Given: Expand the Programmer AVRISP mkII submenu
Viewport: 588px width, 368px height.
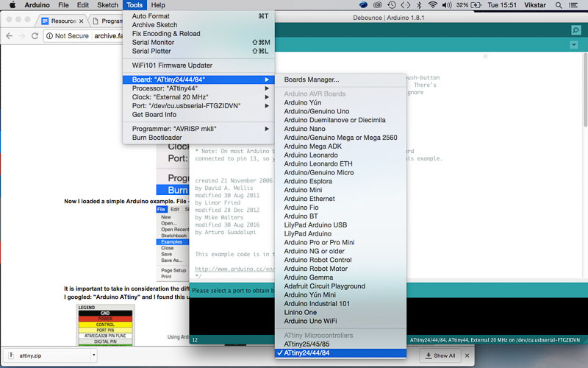Looking at the screenshot, I should coord(198,129).
